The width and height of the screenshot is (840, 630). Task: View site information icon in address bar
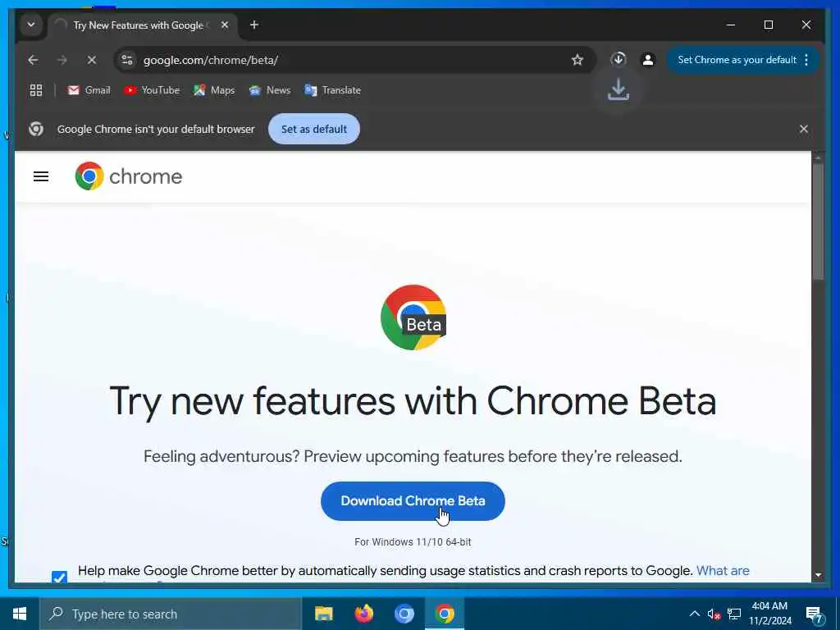127,60
